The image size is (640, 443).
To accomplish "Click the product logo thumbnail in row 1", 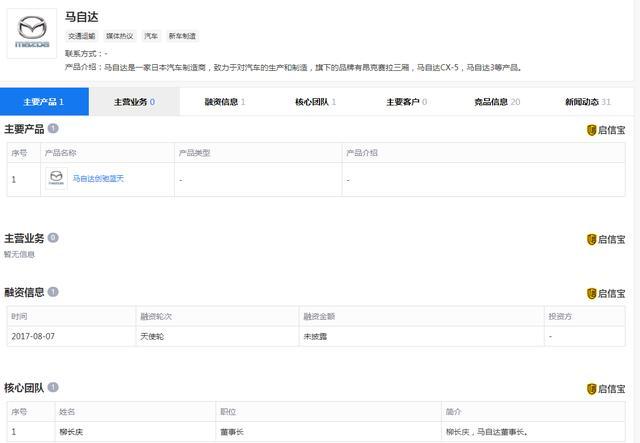I will tap(56, 178).
